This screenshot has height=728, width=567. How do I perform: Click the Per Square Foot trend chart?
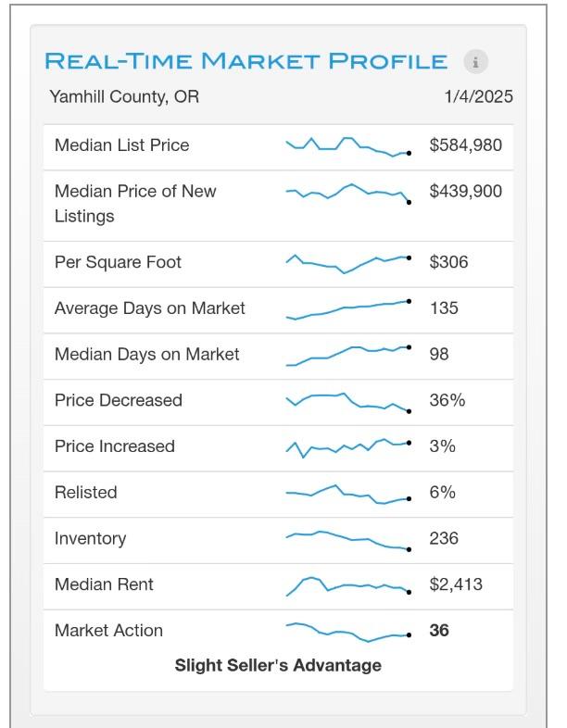click(x=348, y=264)
